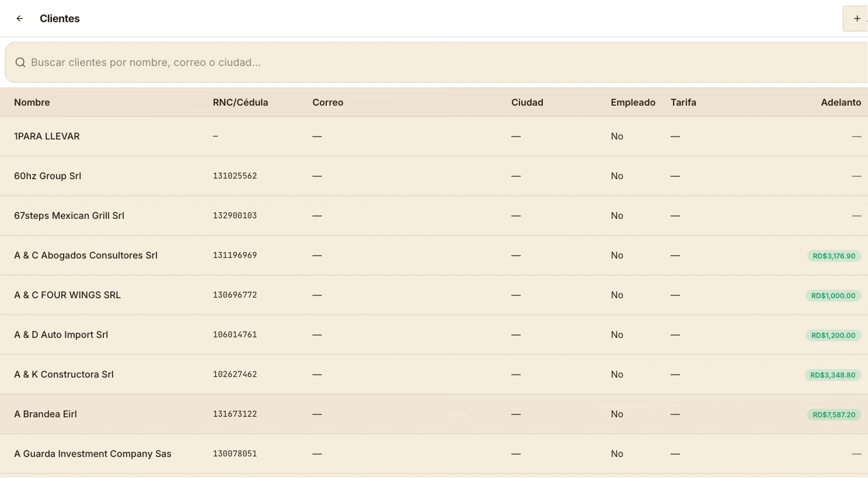Click the search magnifier icon
The image size is (868, 478).
coord(20,62)
